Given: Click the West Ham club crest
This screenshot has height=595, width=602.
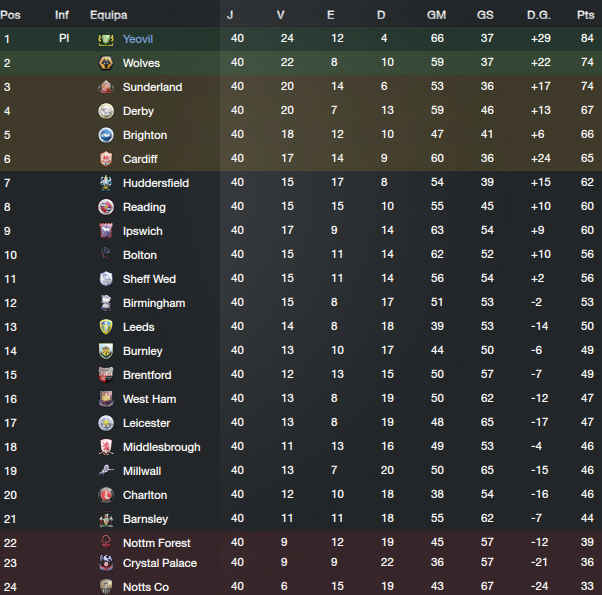Looking at the screenshot, I should click(x=106, y=399).
